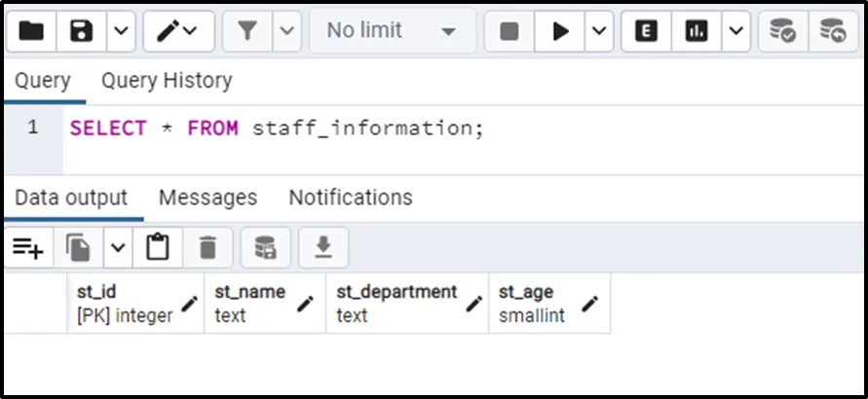
Task: Expand the Execute options dropdown arrow
Action: (x=597, y=31)
